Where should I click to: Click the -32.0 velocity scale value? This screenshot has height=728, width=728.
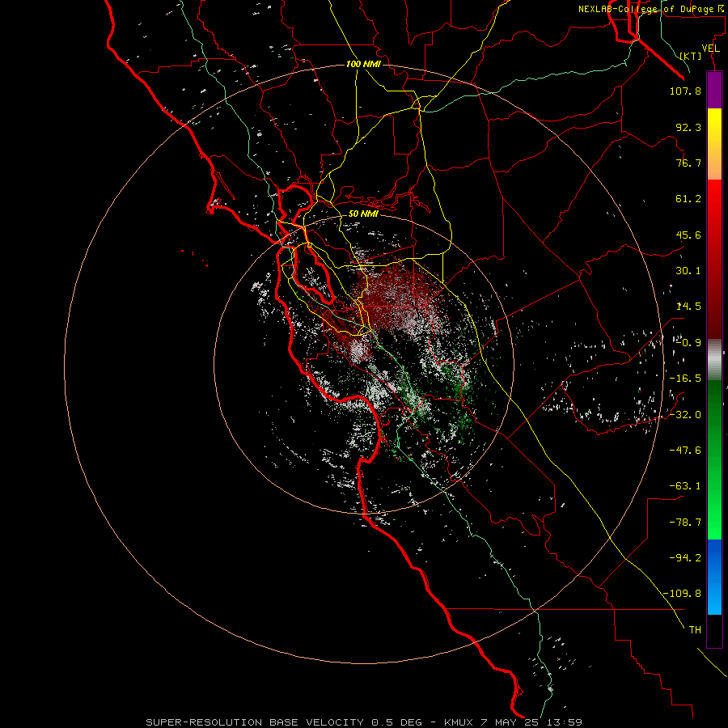click(685, 415)
